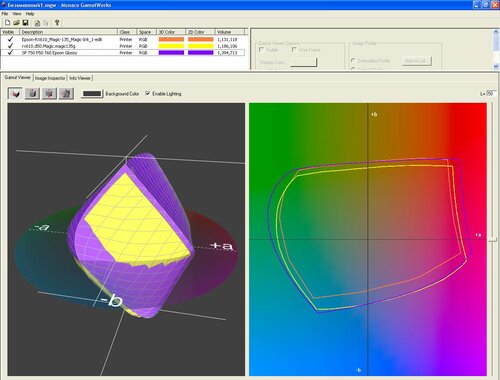Toggle the Visible checkbox in Gamut Viewer Options
Viewport: 500px width, 380px height.
click(261, 50)
